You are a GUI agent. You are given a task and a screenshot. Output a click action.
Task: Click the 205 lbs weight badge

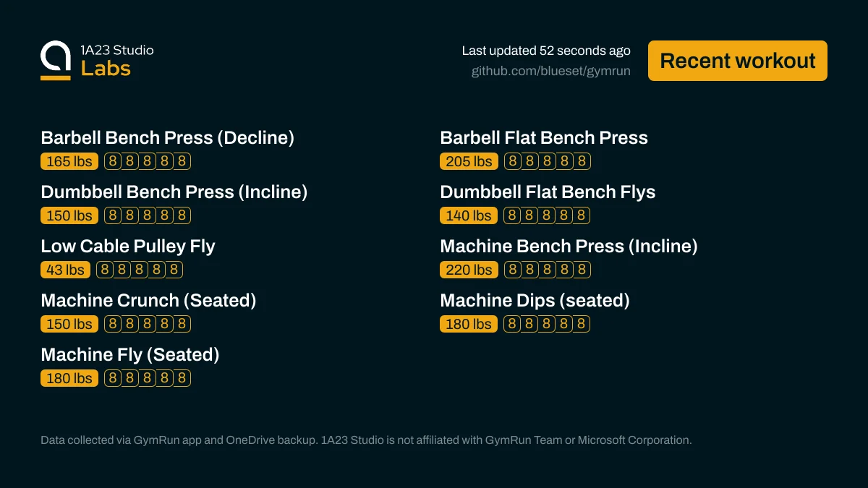469,161
